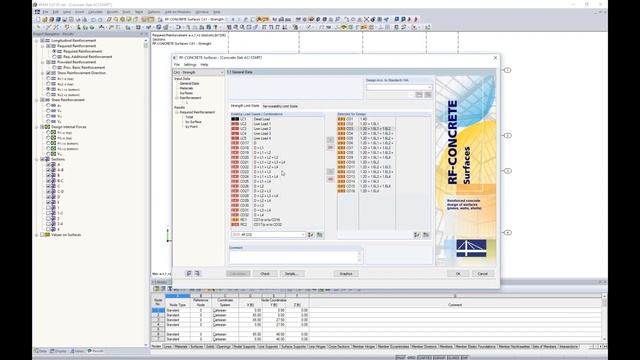The height and width of the screenshot is (360, 640).
Task: Click the Dlubal bridge logo in the dialog
Action: (471, 248)
